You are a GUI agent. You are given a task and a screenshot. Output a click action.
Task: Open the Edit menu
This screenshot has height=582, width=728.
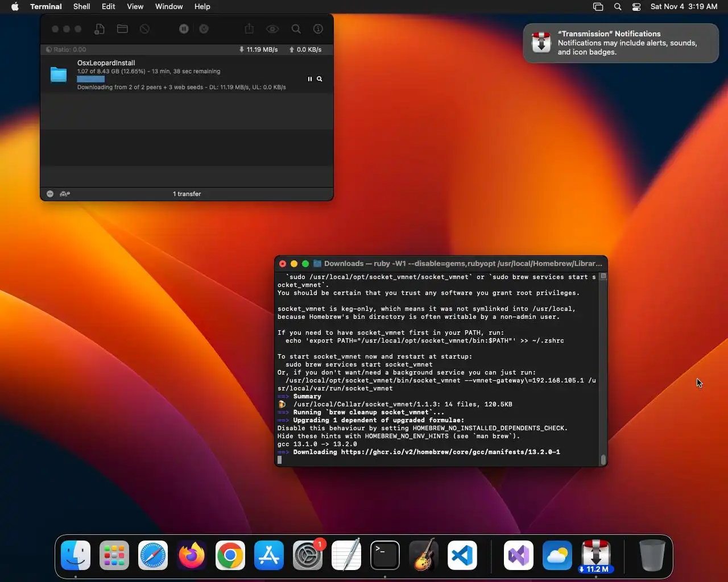(109, 6)
